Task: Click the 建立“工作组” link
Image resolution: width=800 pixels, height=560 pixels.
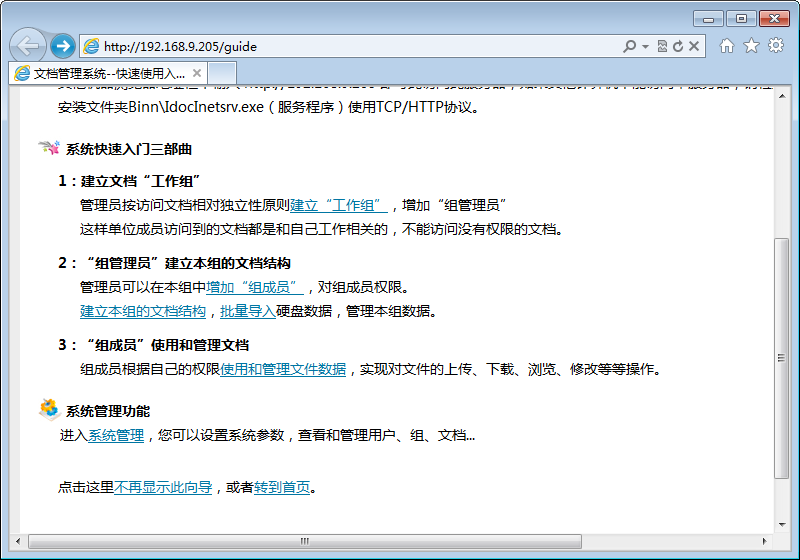Action: (x=339, y=205)
